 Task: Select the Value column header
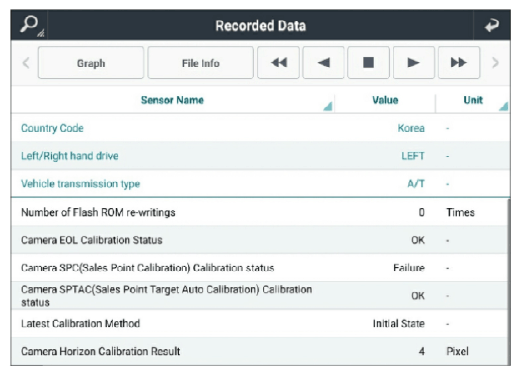click(385, 100)
